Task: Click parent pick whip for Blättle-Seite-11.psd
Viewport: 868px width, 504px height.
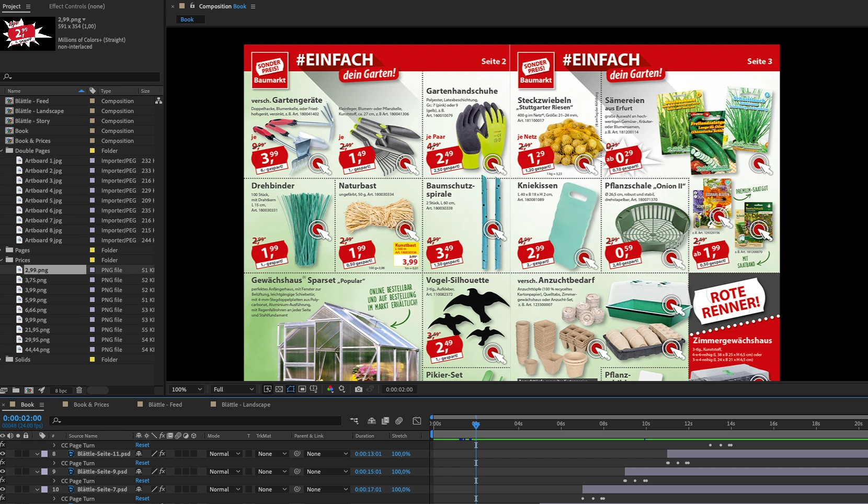Action: pos(297,454)
